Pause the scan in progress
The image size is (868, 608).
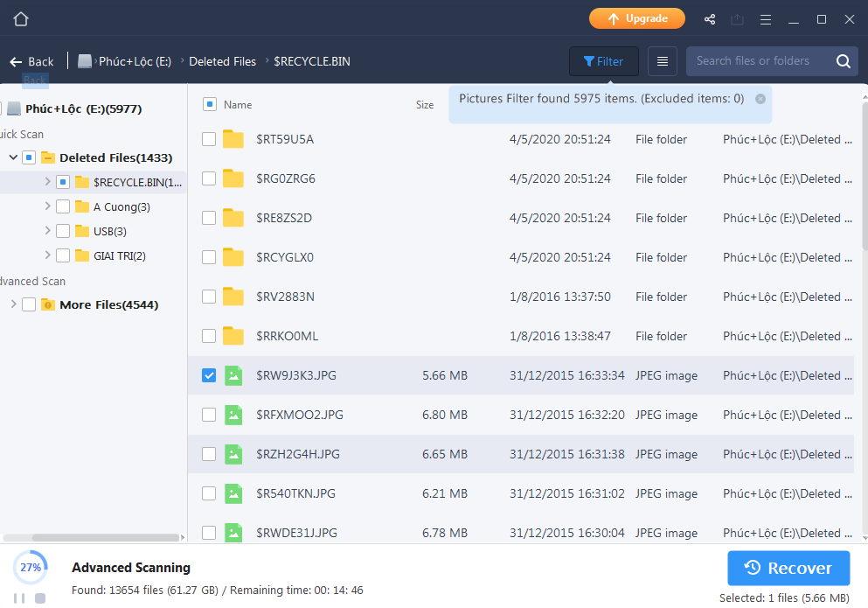(x=19, y=598)
